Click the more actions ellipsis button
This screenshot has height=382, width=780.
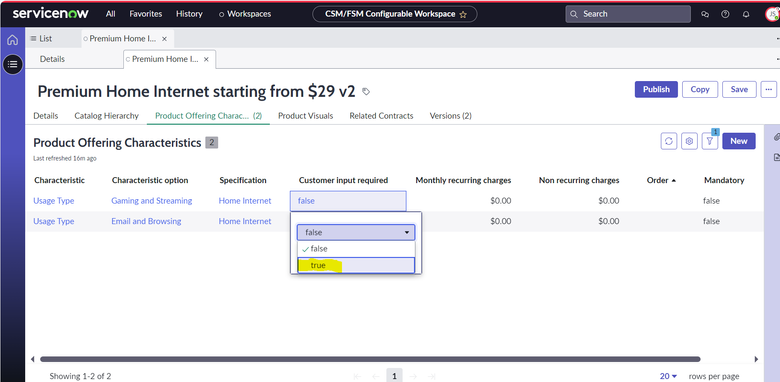[769, 89]
